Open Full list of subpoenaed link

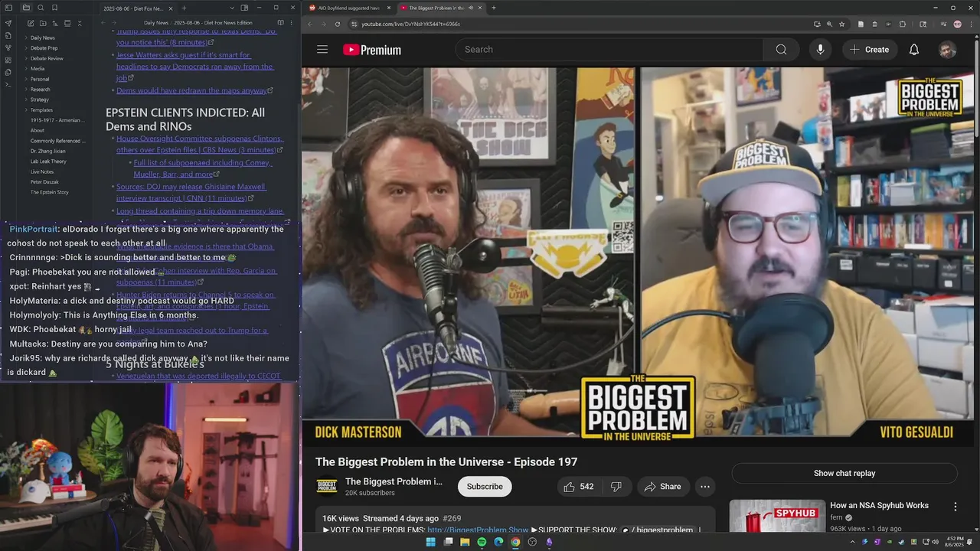(203, 168)
